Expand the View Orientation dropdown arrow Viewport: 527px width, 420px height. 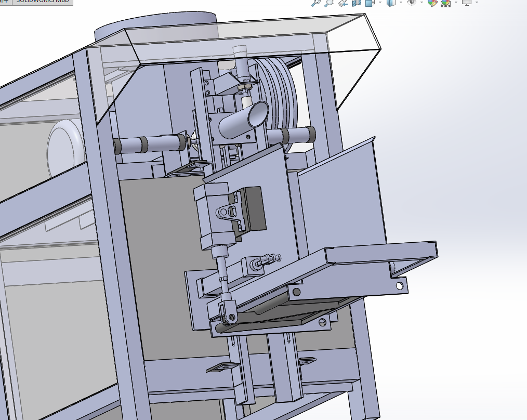[380, 3]
